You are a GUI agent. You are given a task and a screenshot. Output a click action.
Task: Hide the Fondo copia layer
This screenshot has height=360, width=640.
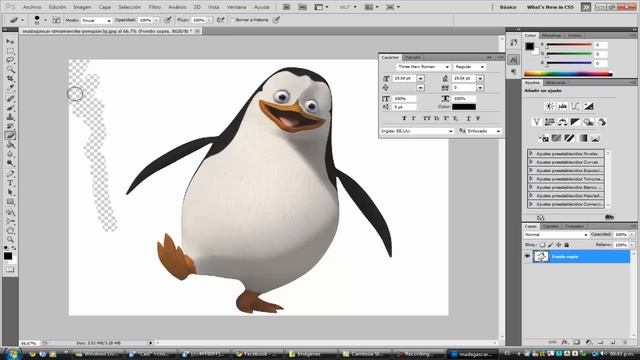[527, 256]
